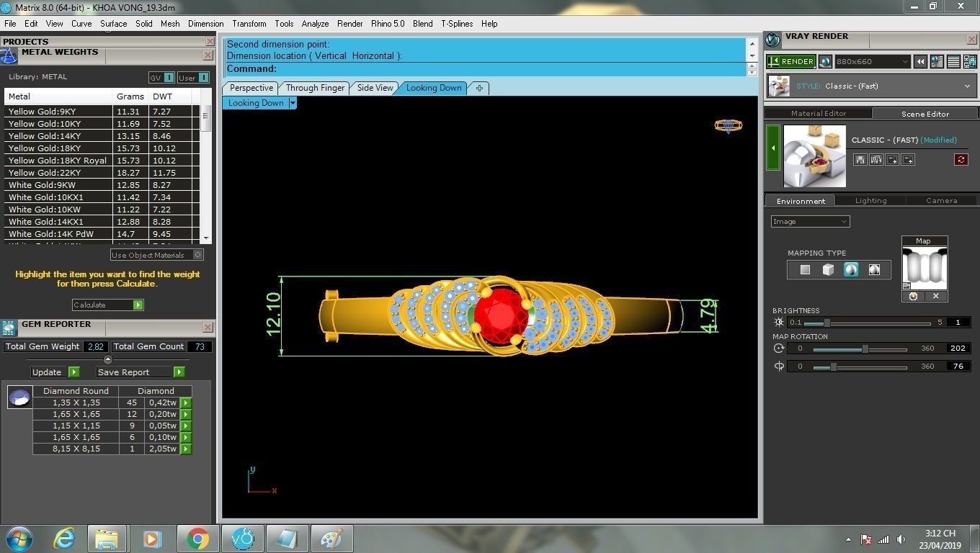The image size is (980, 553).
Task: Open the Camera tab
Action: [x=941, y=201]
